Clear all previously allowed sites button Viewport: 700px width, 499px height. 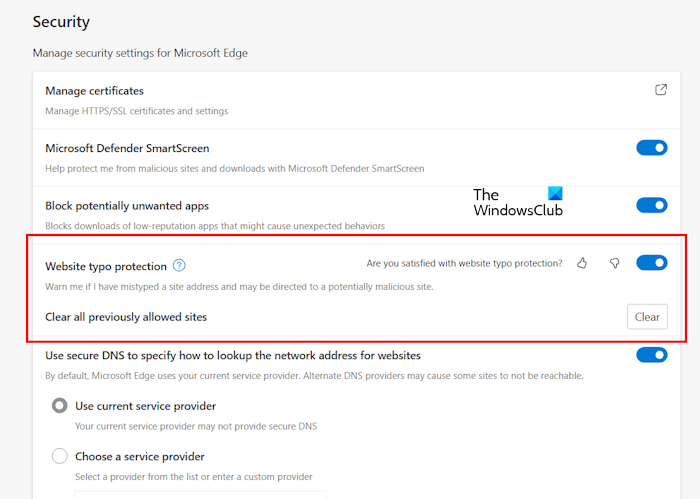coord(647,317)
